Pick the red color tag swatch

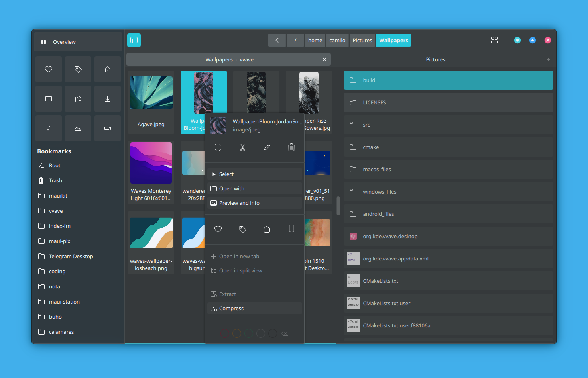[225, 333]
